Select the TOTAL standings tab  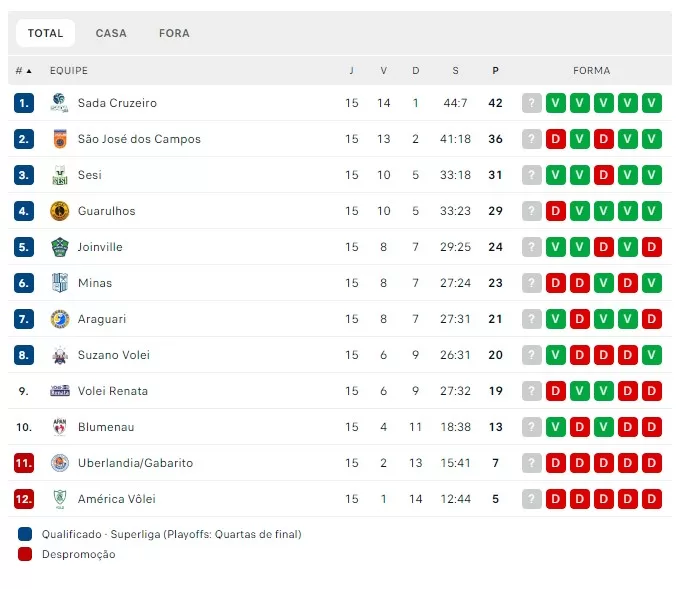45,33
